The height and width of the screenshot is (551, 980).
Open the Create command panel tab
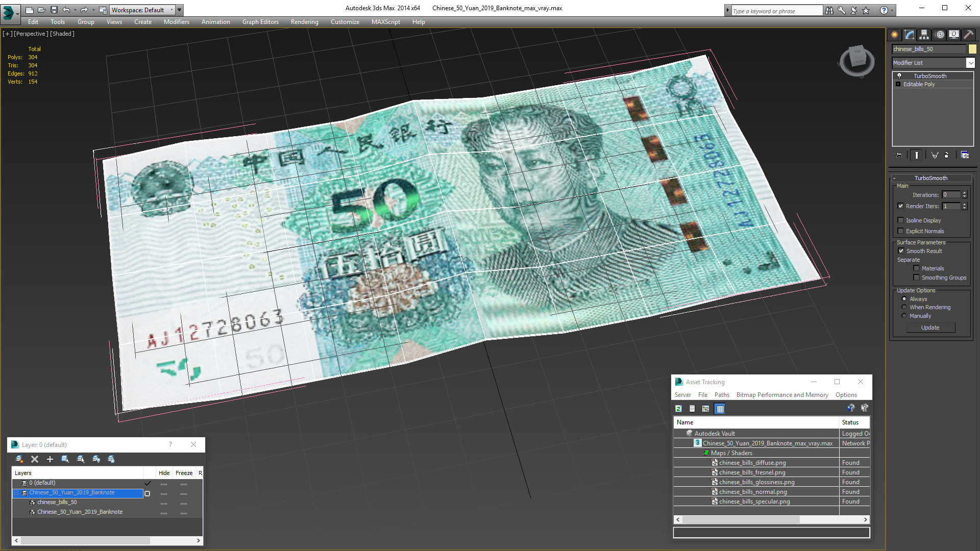coord(895,35)
